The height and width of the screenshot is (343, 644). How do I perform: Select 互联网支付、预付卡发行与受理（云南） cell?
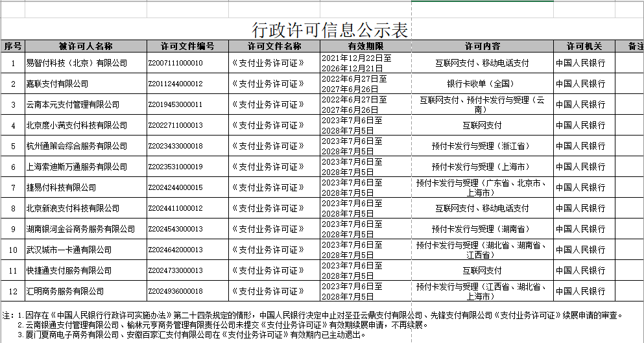482,104
